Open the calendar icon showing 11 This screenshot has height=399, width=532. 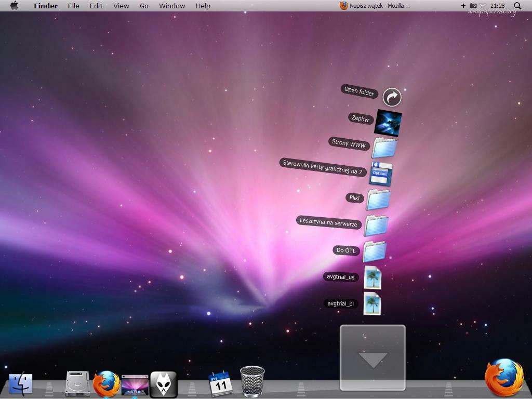pos(220,383)
